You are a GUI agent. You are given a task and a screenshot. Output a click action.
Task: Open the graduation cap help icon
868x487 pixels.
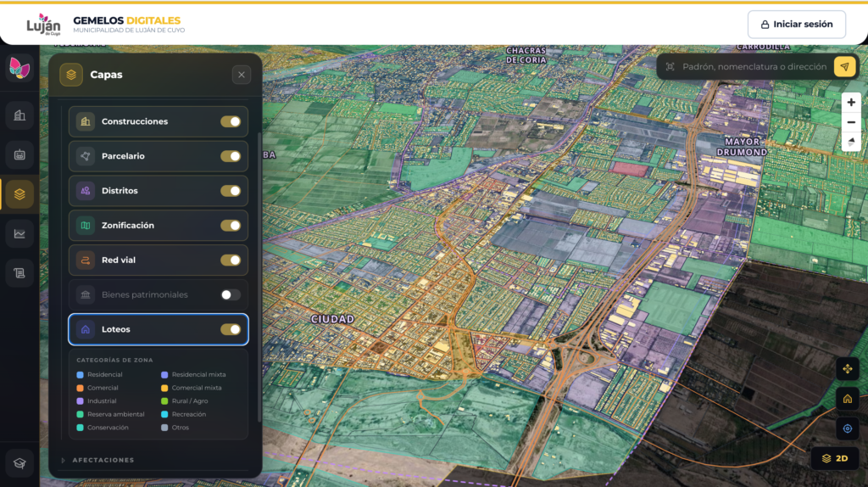click(x=19, y=463)
